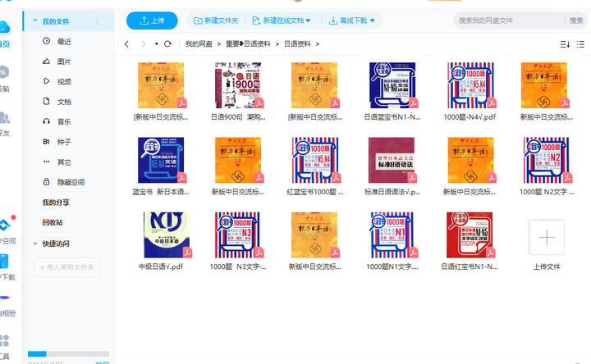
Task: Open the navigation history dropdown arrow
Action: pos(156,44)
